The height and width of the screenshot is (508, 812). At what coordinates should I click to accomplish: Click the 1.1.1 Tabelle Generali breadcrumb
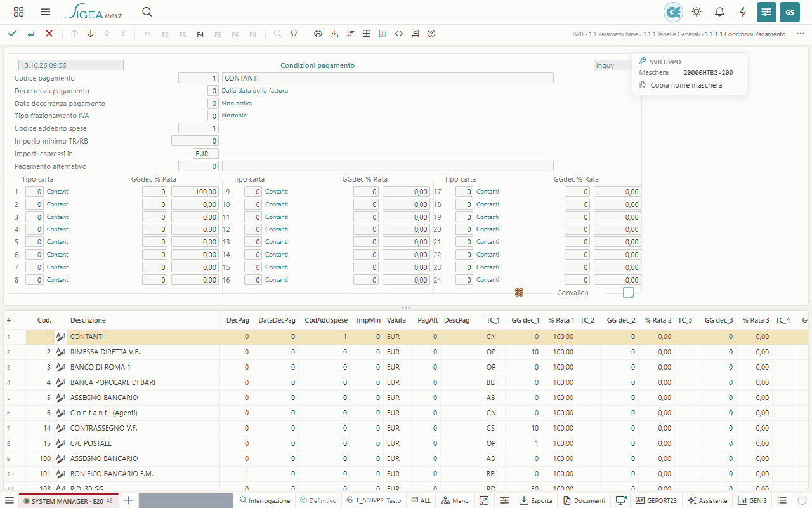672,34
